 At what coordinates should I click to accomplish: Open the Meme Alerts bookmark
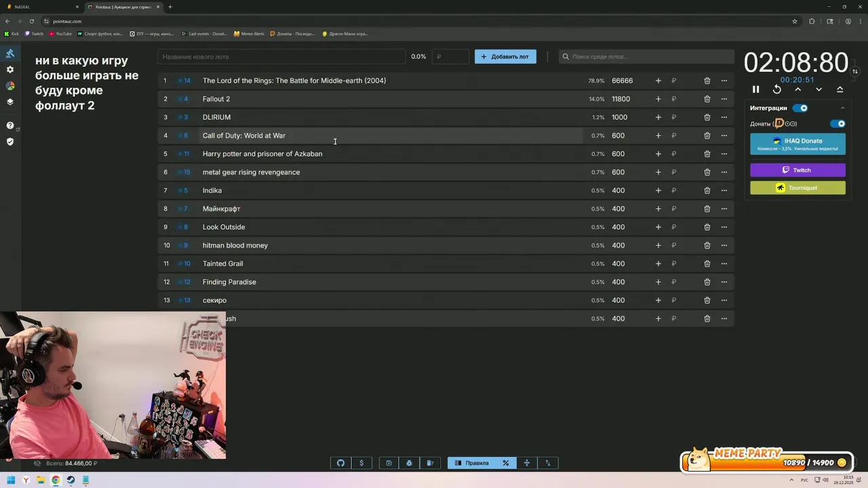pos(249,33)
